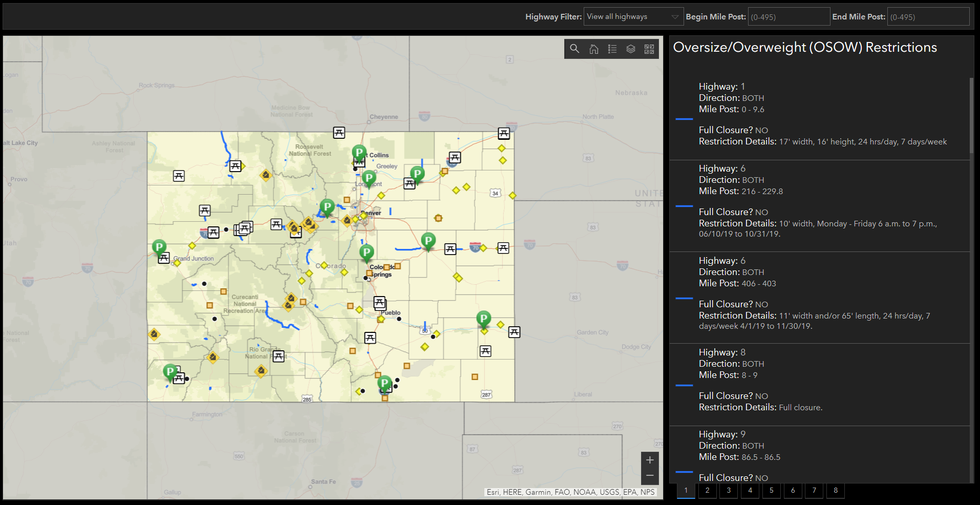The height and width of the screenshot is (505, 980).
Task: Go to page 2 of restrictions
Action: (707, 491)
